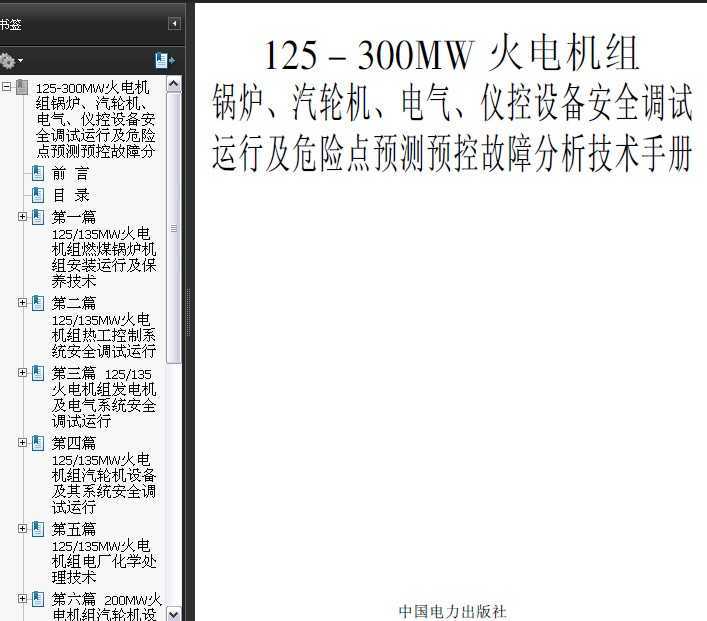Expand the 第五篇 bookmark node
The width and height of the screenshot is (707, 621).
tap(22, 529)
